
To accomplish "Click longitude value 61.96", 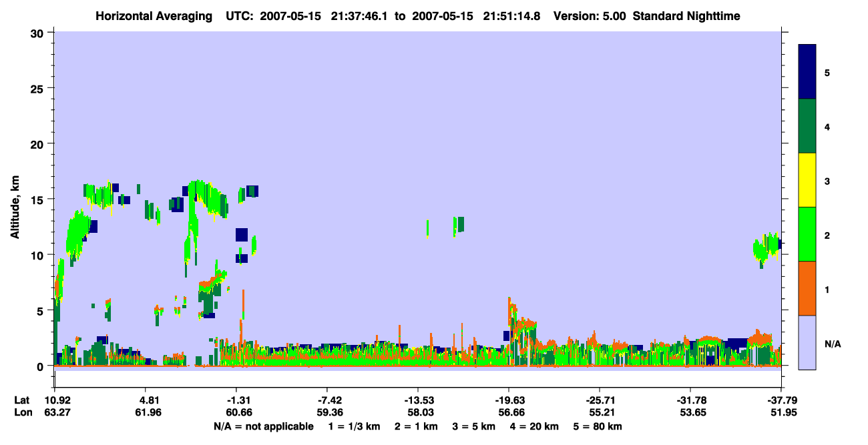I will point(148,413).
